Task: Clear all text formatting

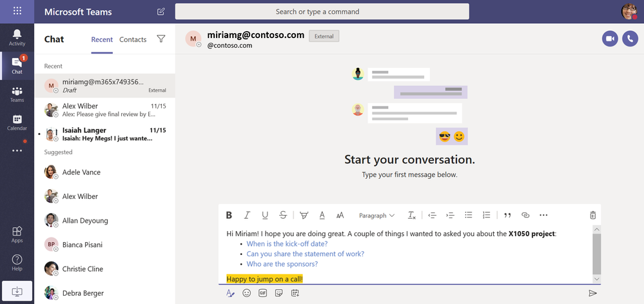Action: 411,215
